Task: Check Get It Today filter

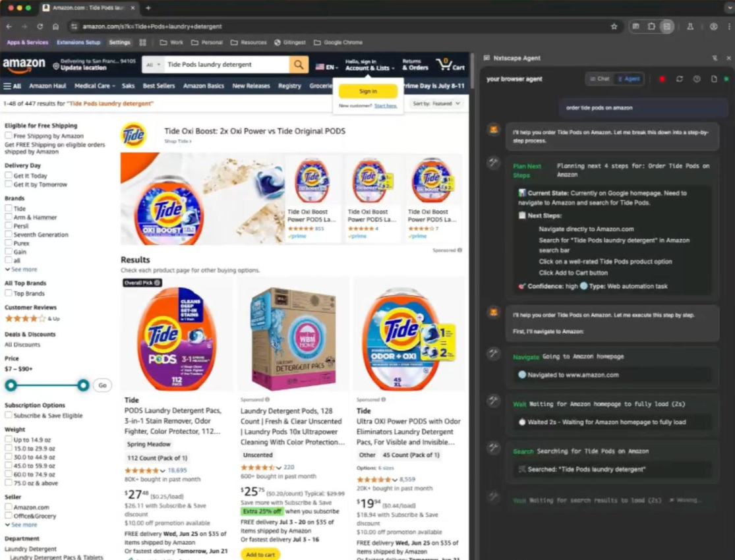Action: click(9, 175)
